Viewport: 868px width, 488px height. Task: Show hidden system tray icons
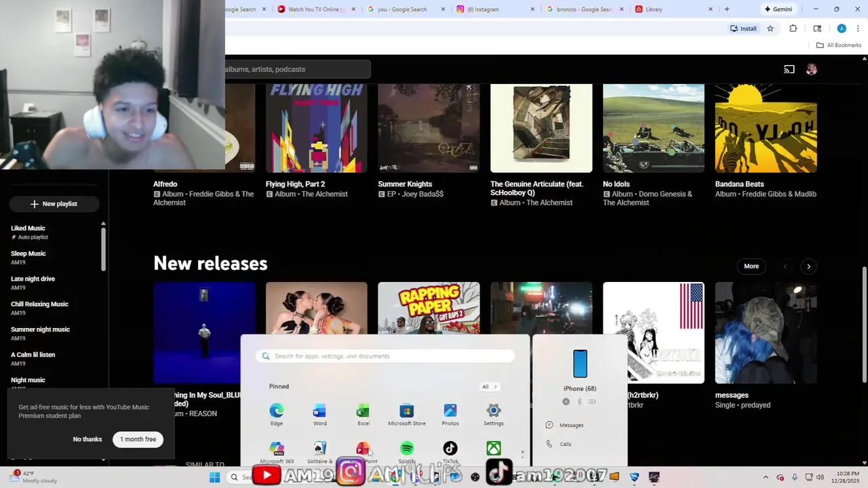pos(766,477)
